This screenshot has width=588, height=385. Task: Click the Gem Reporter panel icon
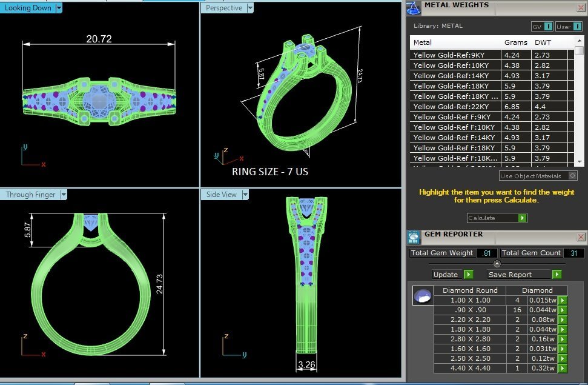click(414, 237)
